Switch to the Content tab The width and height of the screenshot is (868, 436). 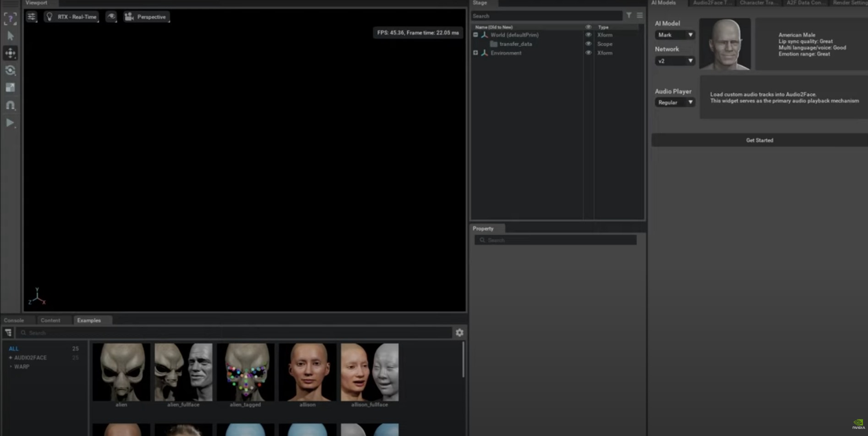click(50, 320)
